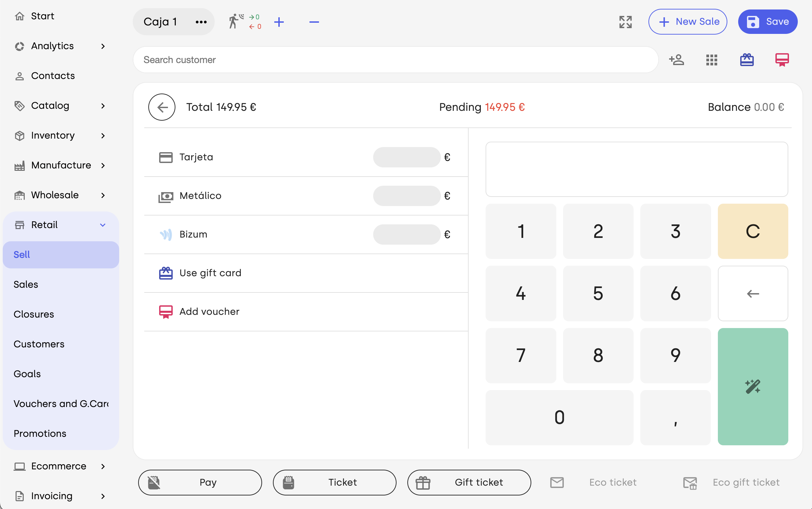Screen dimensions: 812x509
Task: Open the Closures menu item
Action: pyautogui.click(x=61, y=314)
